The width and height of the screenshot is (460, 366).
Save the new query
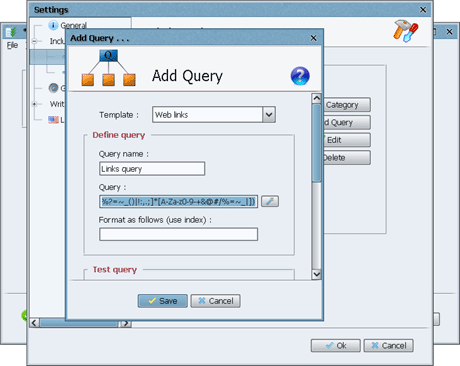click(163, 301)
